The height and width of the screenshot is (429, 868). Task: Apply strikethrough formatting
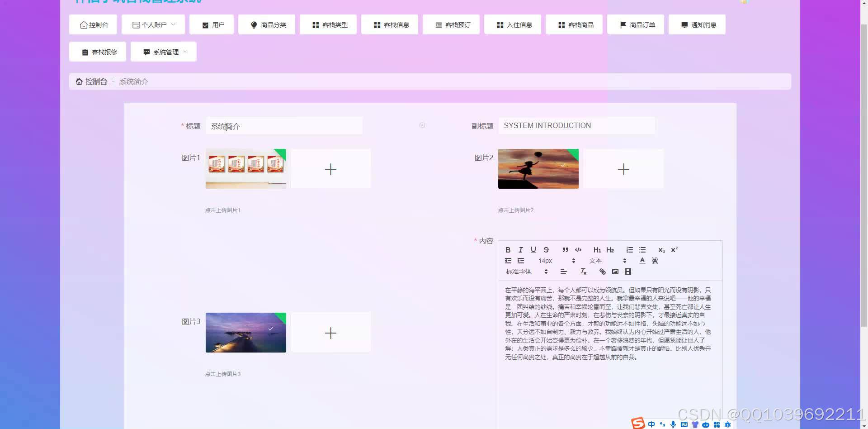pos(546,249)
